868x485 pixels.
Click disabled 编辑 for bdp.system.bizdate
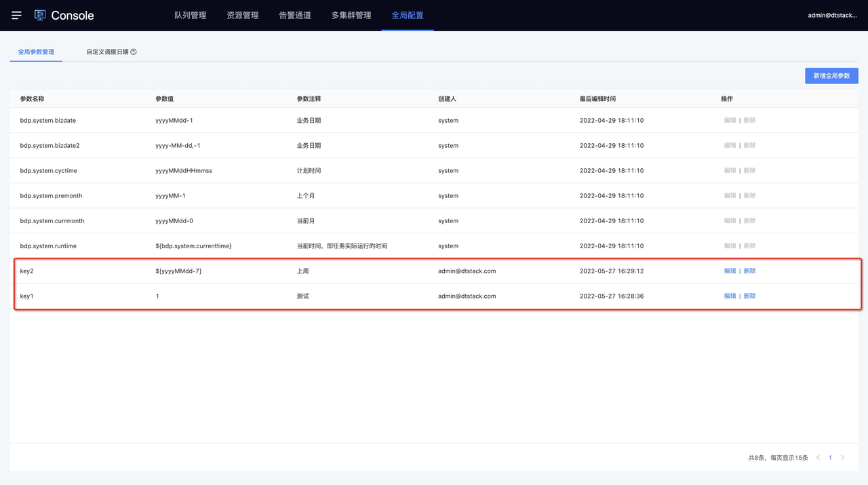pos(730,120)
